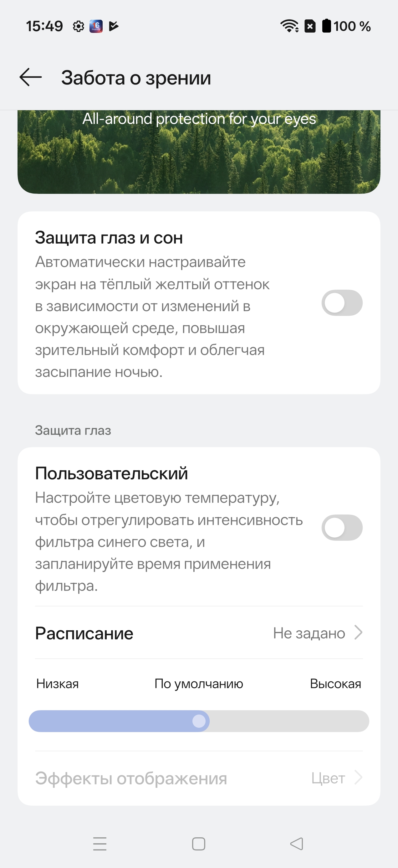The image size is (398, 868).
Task: Open the Не задано schedule value
Action: click(309, 633)
